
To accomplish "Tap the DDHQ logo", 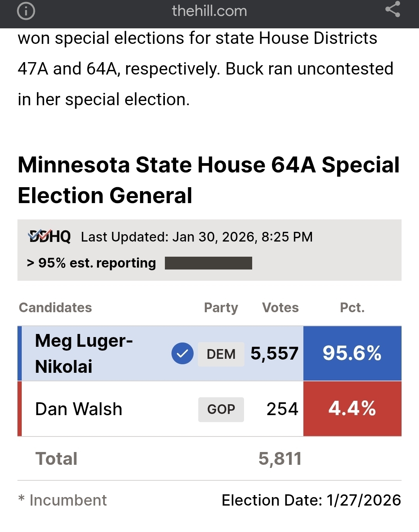I will [50, 236].
